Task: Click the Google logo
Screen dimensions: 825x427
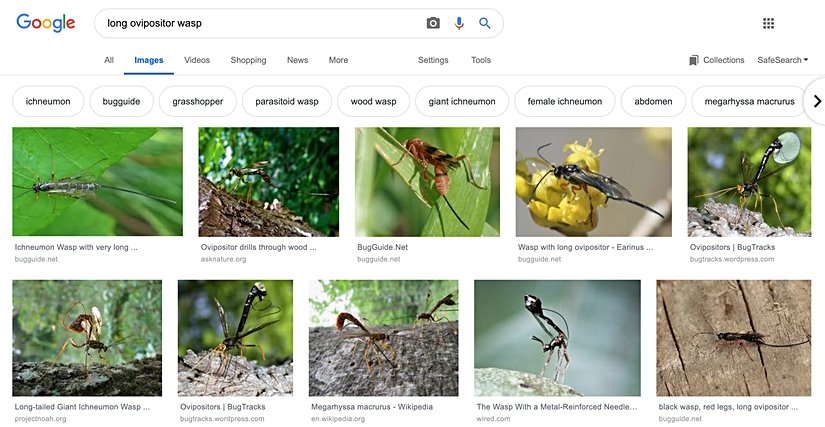Action: [46, 23]
